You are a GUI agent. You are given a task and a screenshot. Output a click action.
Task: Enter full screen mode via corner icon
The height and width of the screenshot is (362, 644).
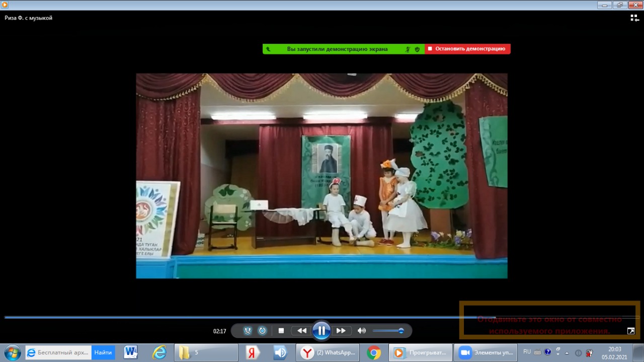[630, 331]
